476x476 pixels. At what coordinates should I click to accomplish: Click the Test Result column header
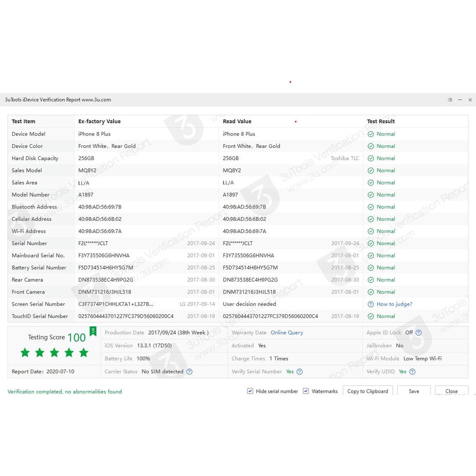[x=381, y=121]
